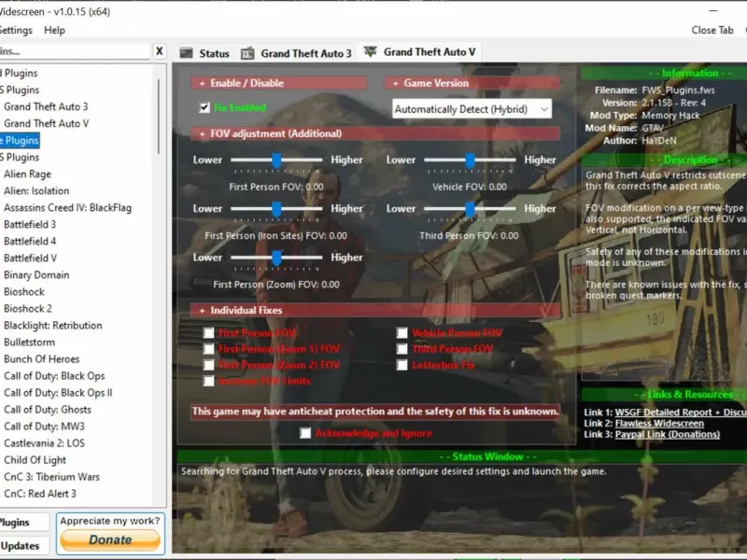This screenshot has width=747, height=560.
Task: Click Close Tab in the menu bar
Action: point(712,30)
